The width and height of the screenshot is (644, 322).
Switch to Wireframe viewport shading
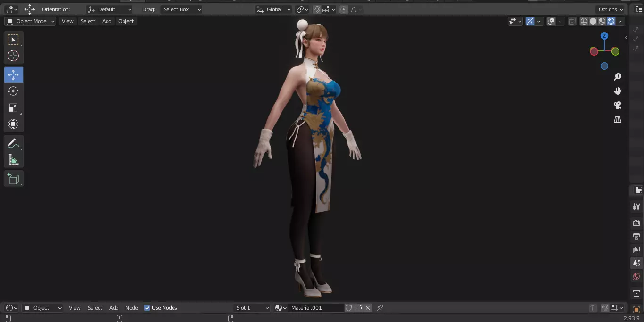point(584,21)
